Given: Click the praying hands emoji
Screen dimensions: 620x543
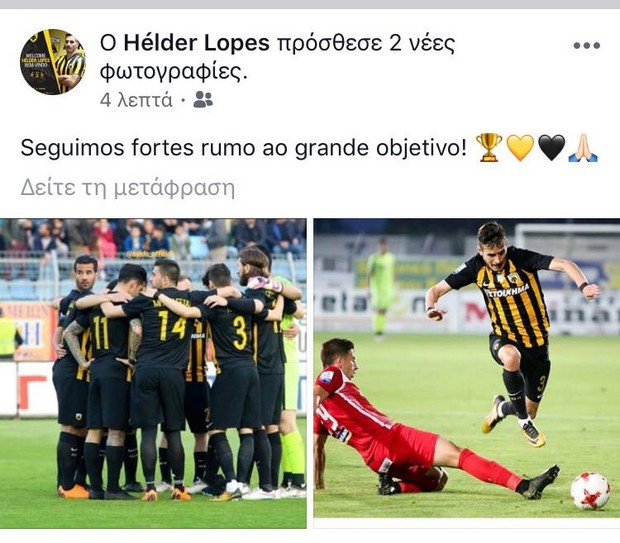Looking at the screenshot, I should click(x=583, y=148).
